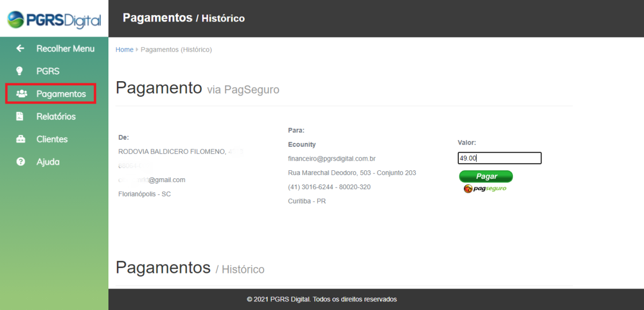Click the briefcase icon beside Clientes
Screen dimensions: 644x310
click(x=21, y=139)
